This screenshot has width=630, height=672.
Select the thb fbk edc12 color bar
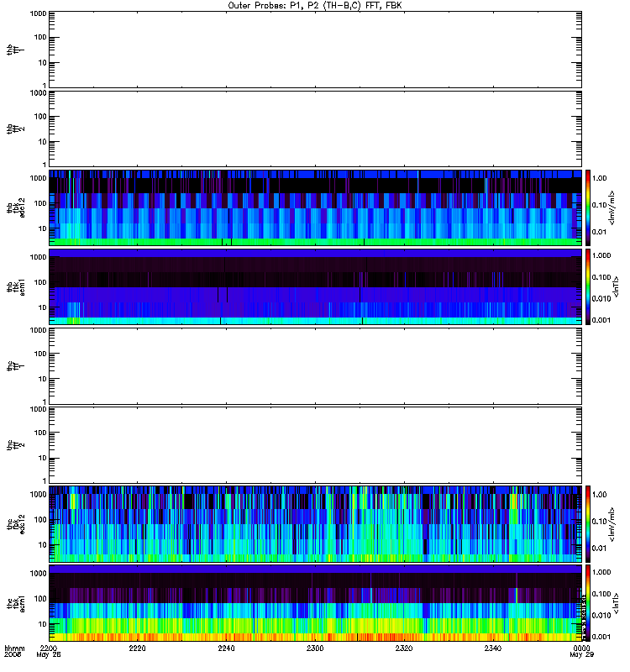pyautogui.click(x=588, y=207)
